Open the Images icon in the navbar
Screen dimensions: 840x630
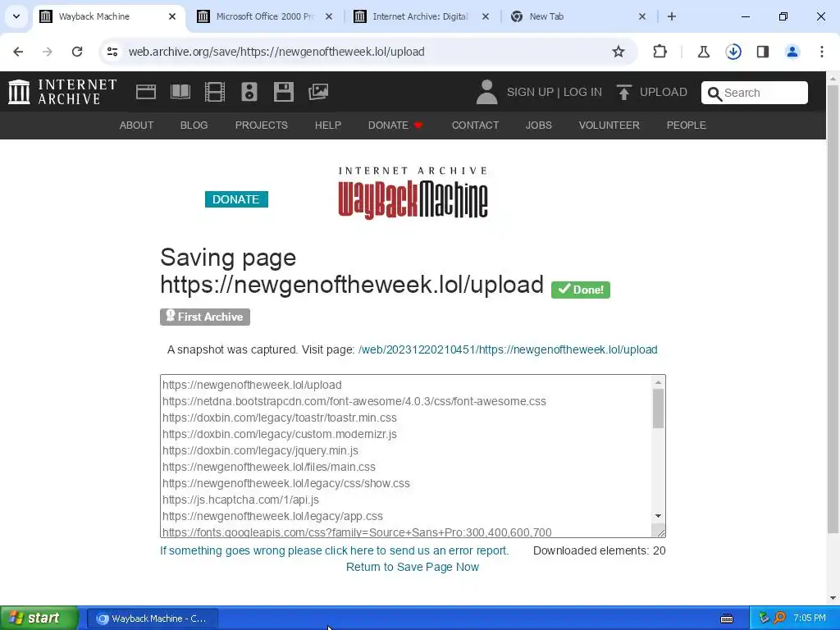(x=318, y=92)
